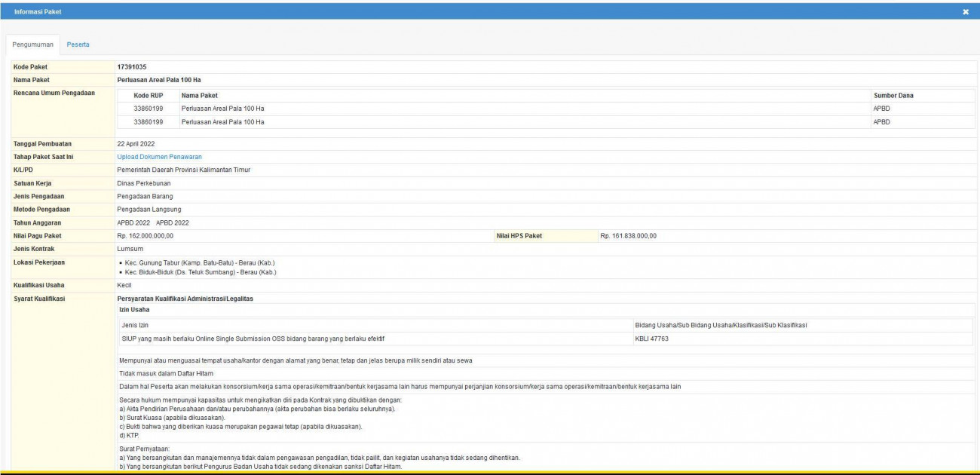Select the Pengumuman tab
The width and height of the screenshot is (980, 475).
(32, 44)
